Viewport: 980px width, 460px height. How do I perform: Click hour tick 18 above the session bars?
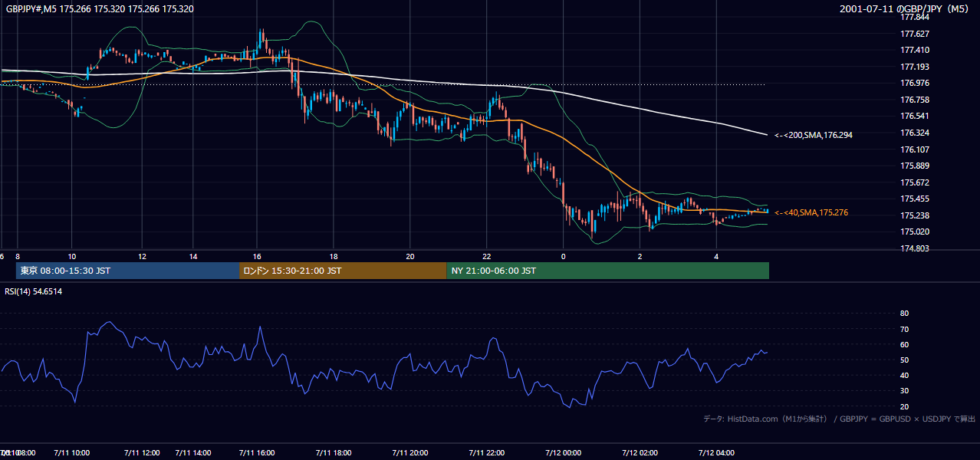pyautogui.click(x=334, y=256)
